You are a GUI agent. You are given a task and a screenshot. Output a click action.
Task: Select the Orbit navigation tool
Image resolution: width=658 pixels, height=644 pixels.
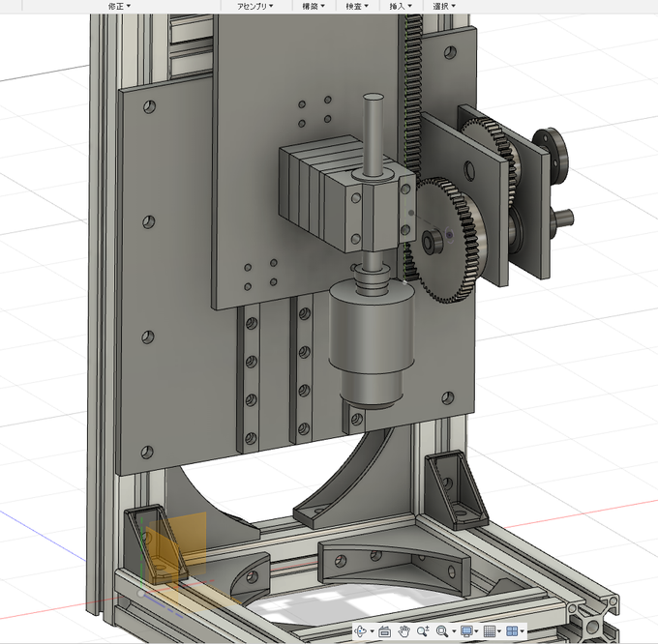click(360, 631)
